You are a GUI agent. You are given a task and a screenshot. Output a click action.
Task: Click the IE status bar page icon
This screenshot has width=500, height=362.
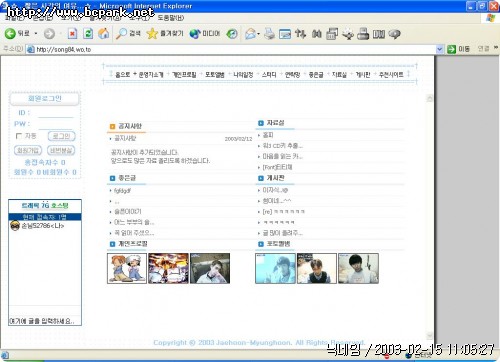coord(5,355)
